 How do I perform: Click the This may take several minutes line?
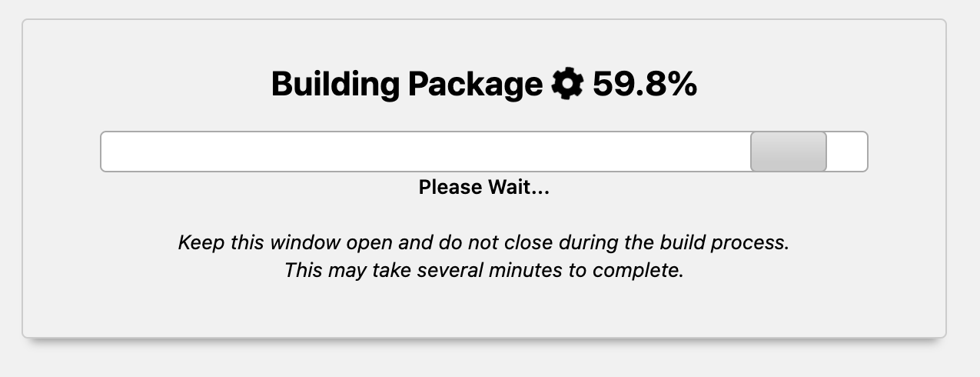point(484,271)
